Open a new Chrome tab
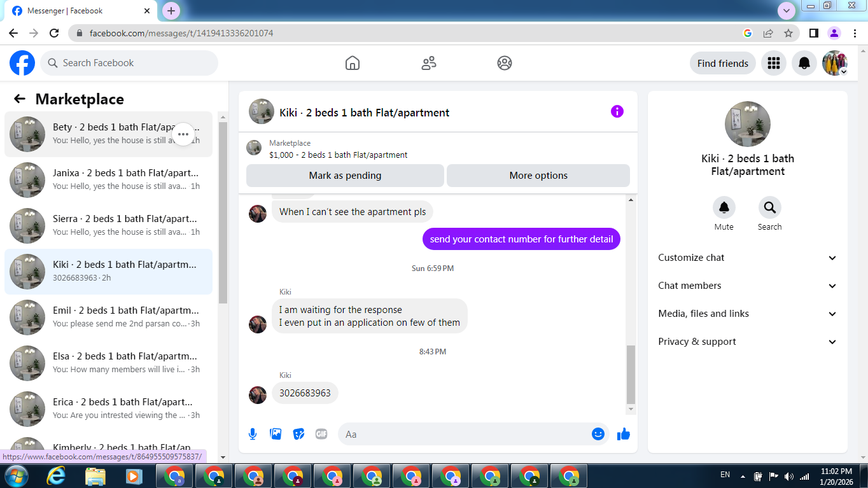Screen dimensions: 868x488 coord(171,11)
